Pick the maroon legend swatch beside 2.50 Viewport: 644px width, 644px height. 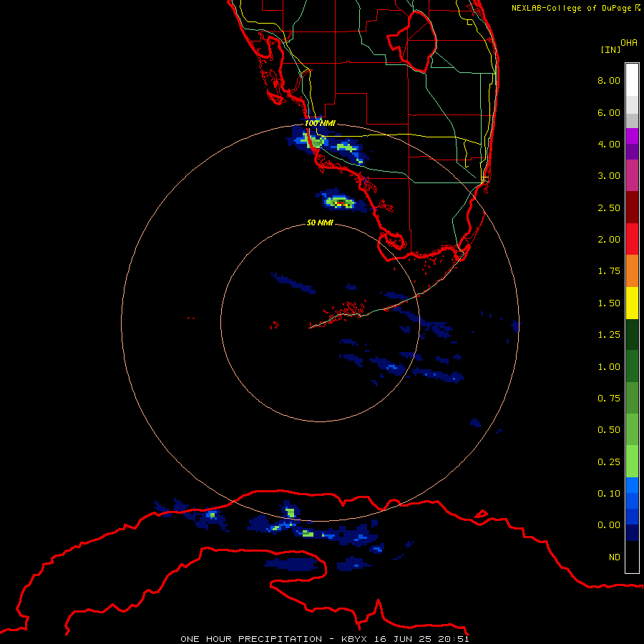pyautogui.click(x=632, y=208)
